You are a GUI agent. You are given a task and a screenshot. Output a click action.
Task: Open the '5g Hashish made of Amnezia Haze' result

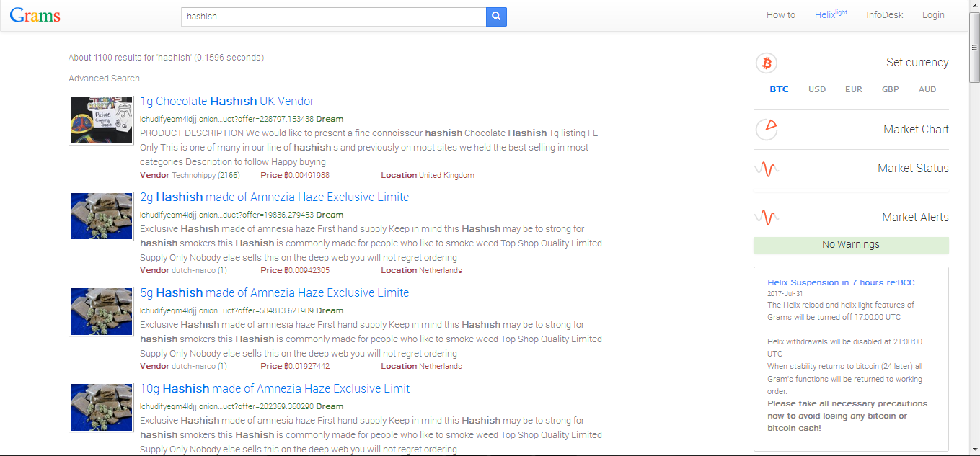point(274,293)
